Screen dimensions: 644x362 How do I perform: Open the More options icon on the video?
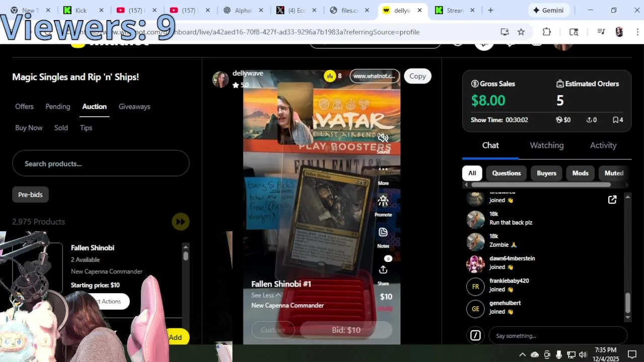(383, 169)
